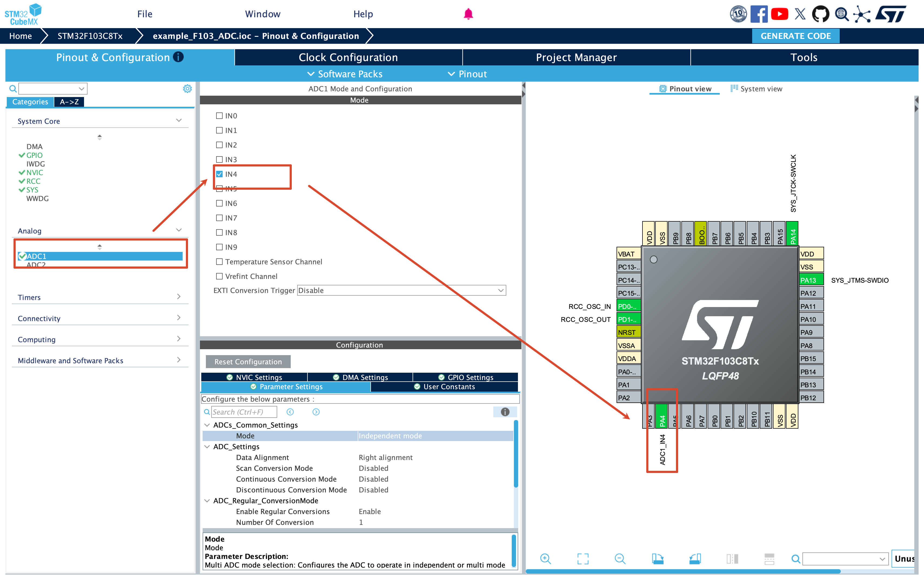
Task: Switch to the Clock Configuration tab
Action: 348,57
